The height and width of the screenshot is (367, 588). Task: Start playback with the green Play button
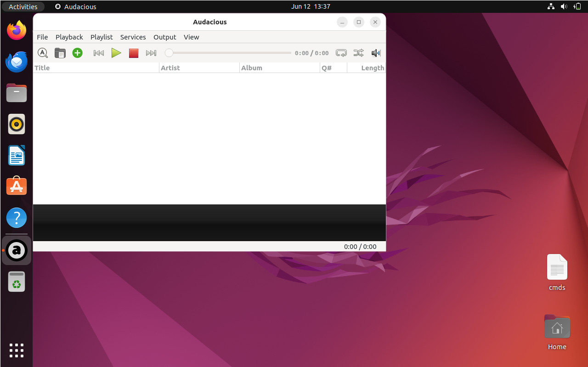(x=116, y=53)
